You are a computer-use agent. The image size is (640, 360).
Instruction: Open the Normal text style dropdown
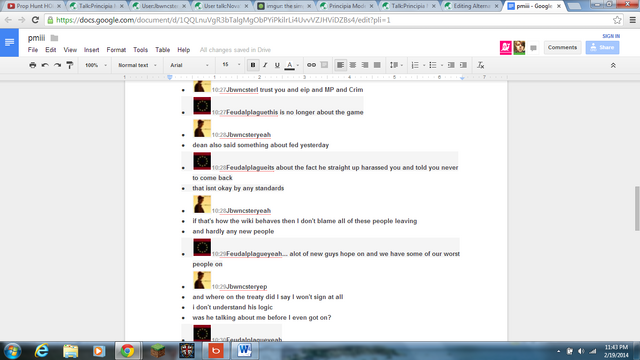137,65
